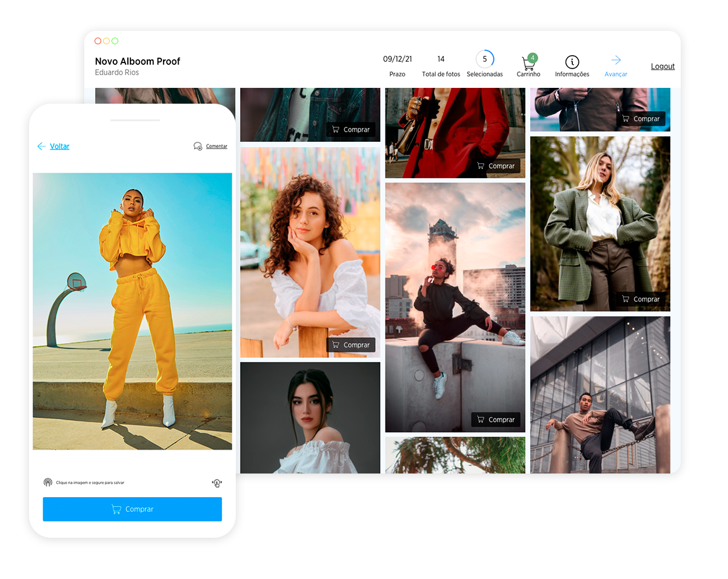The image size is (728, 579).
Task: Click Comprar on green blazer photo
Action: (641, 299)
